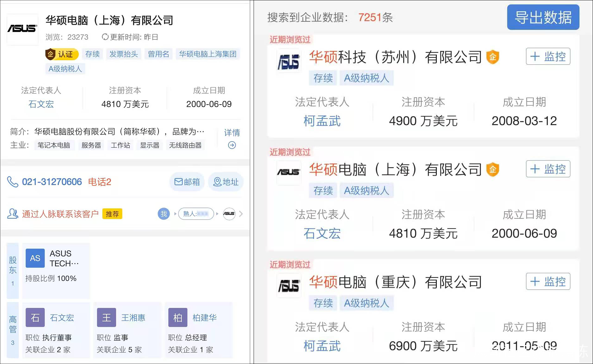
Task: Click the refresh icon next to 更新时间
Action: point(105,37)
